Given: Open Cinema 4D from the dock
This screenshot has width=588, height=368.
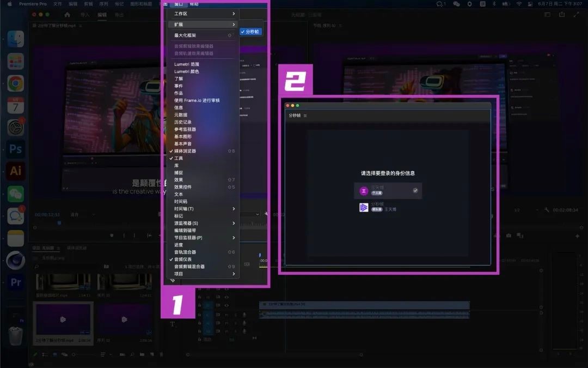Looking at the screenshot, I should (16, 260).
